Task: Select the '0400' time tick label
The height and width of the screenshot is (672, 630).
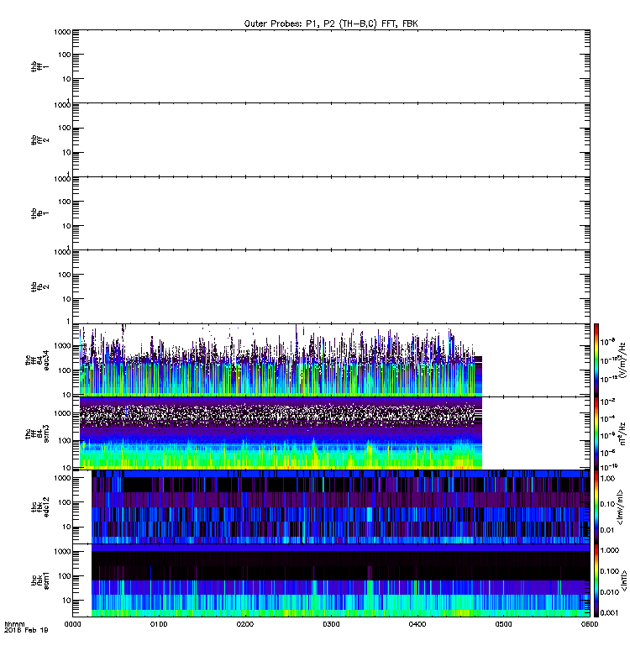Action: (417, 624)
